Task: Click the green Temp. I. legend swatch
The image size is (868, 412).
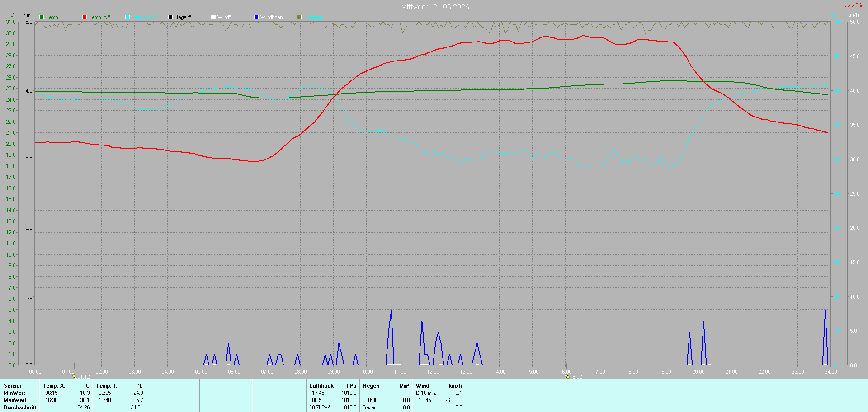Action: click(42, 17)
